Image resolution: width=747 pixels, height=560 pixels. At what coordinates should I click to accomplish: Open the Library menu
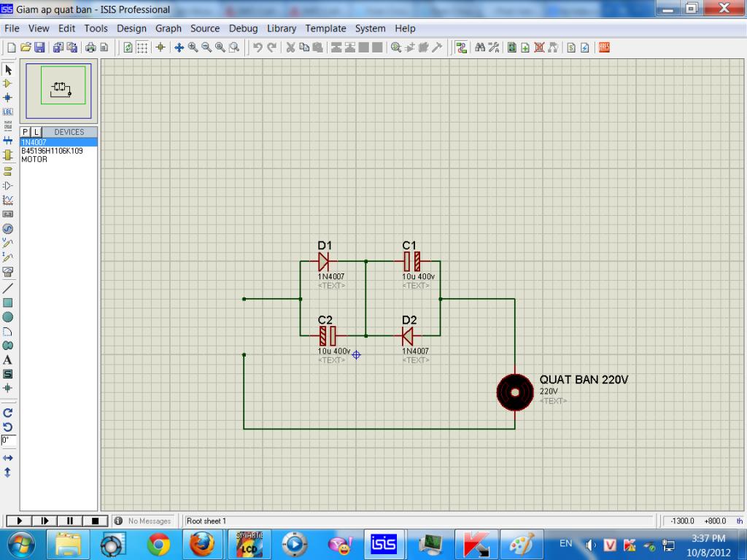(x=281, y=28)
